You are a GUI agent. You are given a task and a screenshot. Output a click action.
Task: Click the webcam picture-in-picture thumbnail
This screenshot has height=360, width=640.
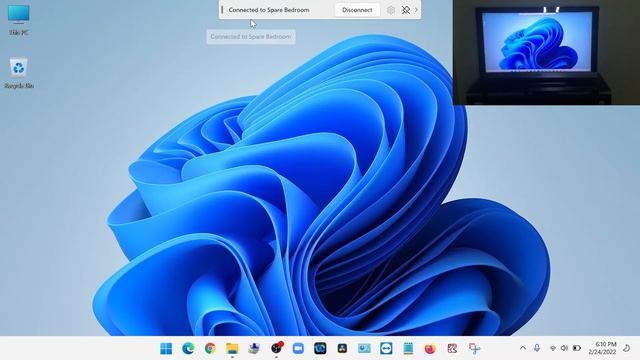(x=546, y=53)
